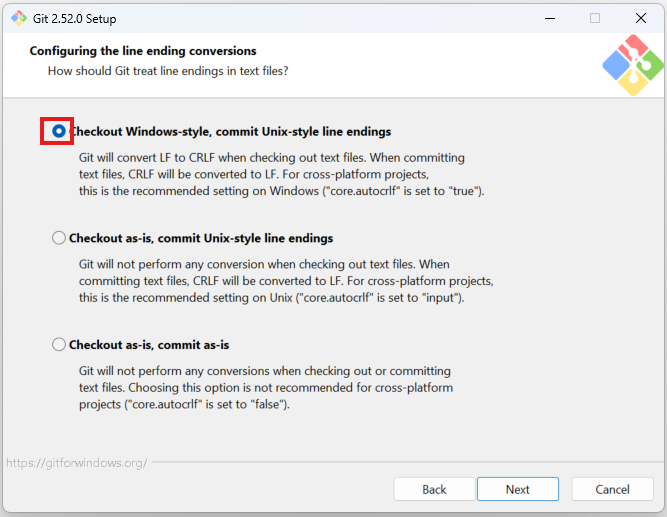The width and height of the screenshot is (667, 517).
Task: Click 'Checkout as-is, commit Unix-style line endings' label
Action: point(200,239)
